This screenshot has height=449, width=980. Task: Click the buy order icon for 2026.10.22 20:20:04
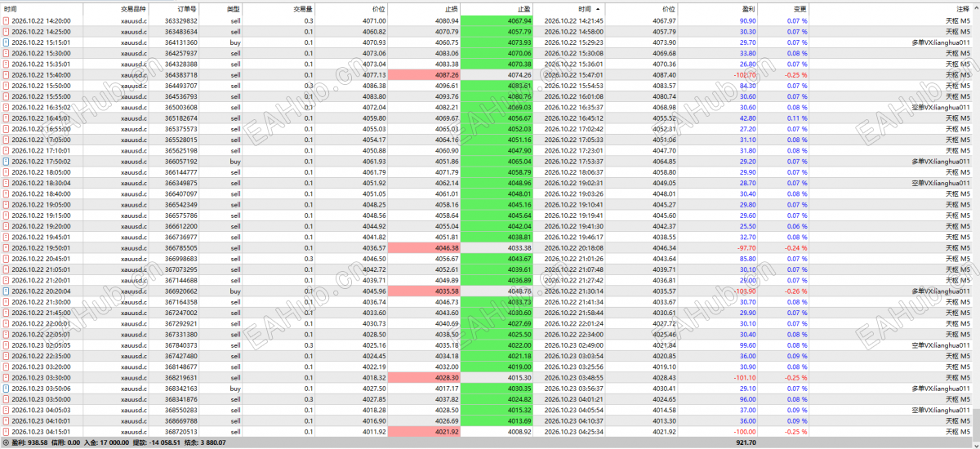click(x=7, y=291)
